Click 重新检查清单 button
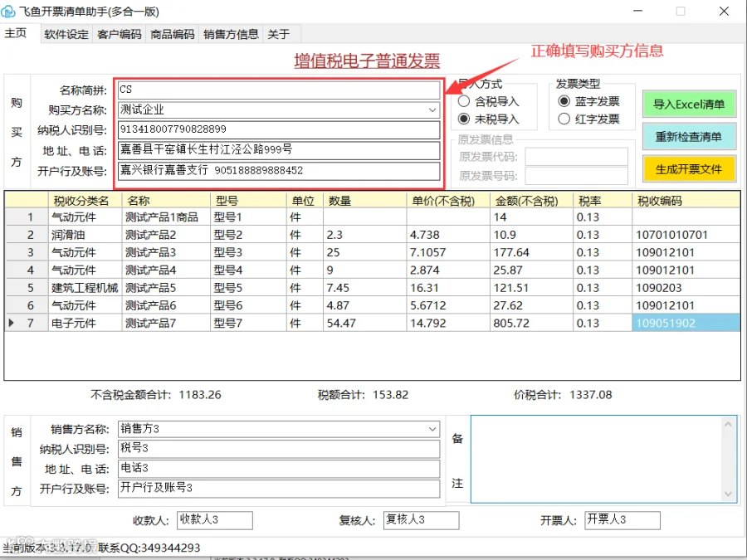 pyautogui.click(x=689, y=137)
